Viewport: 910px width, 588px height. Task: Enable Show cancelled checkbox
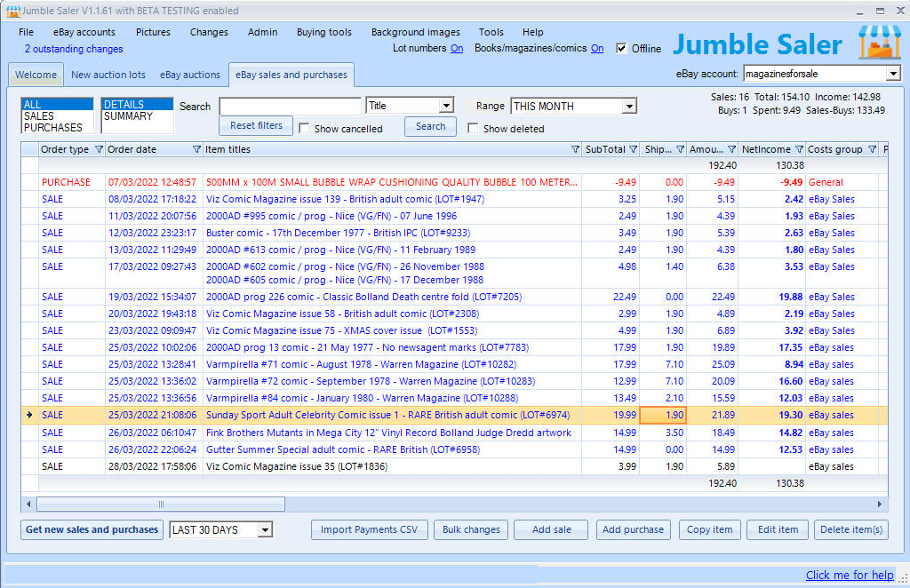coord(304,128)
